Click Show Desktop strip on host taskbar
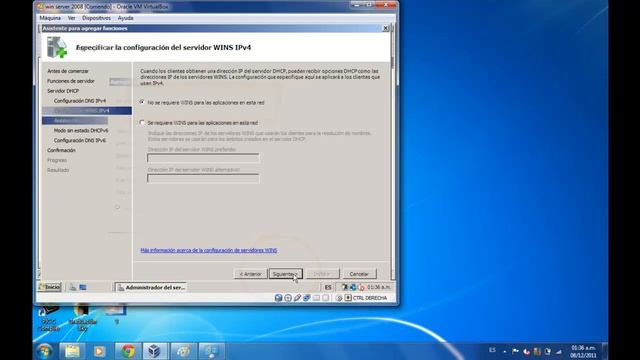The height and width of the screenshot is (360, 640). pos(605,351)
